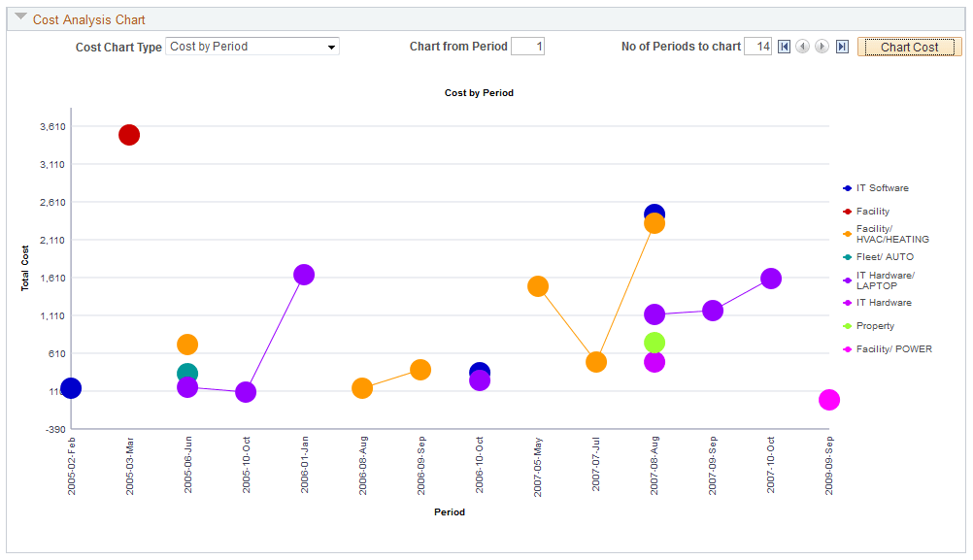Click the IT Software legend marker
973x560 pixels.
[844, 187]
